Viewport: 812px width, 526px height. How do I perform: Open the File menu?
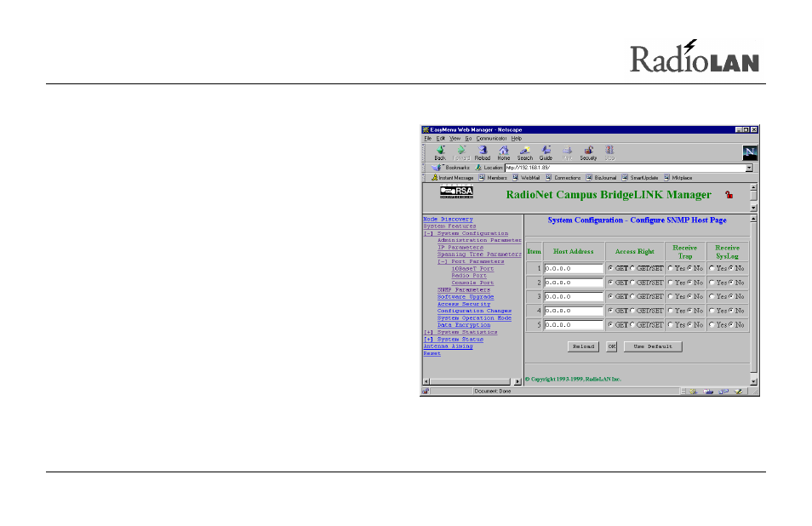pos(428,139)
